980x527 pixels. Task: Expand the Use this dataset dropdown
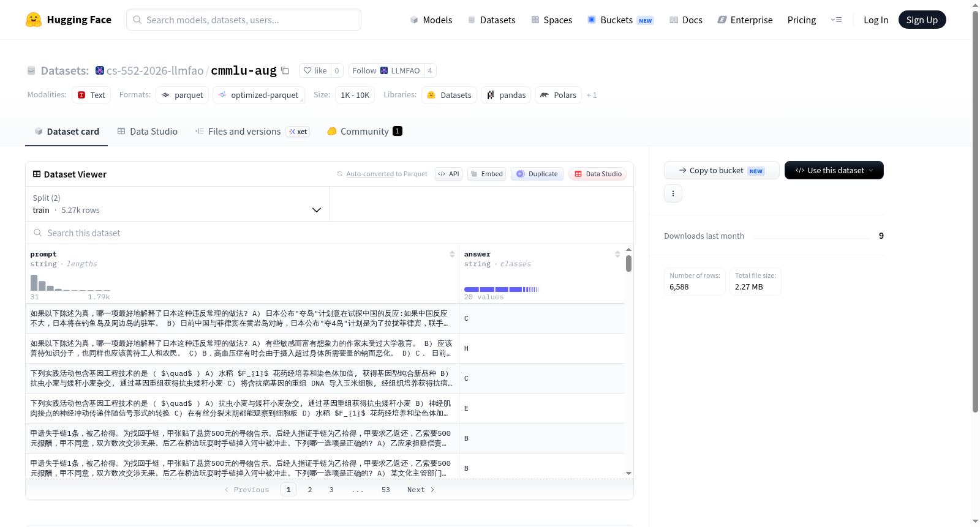click(x=834, y=170)
